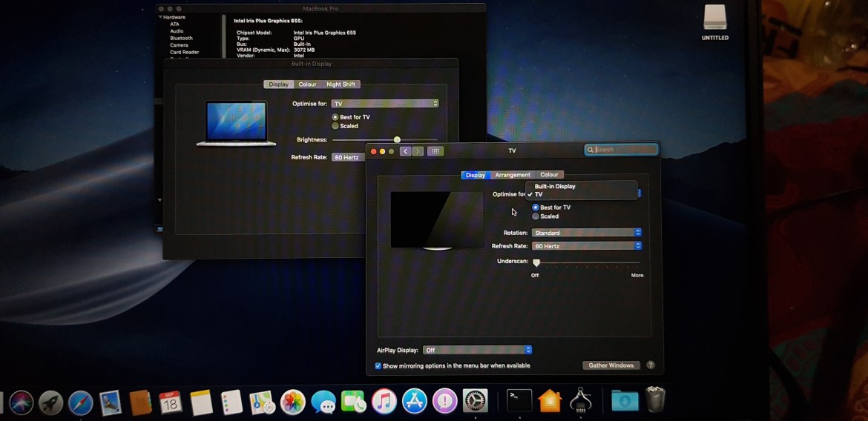Toggle Show mirroring options checkbox
Viewport: 868px width, 421px height.
[x=378, y=365]
